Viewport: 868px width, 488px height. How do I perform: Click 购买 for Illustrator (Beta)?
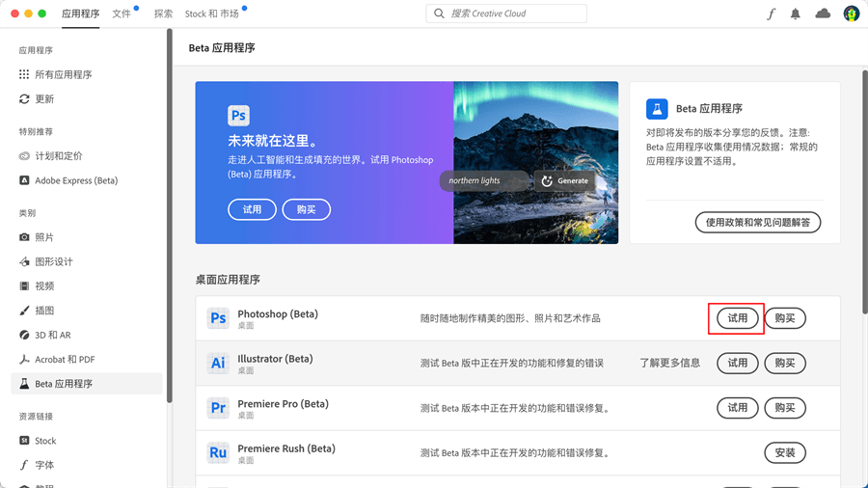click(x=785, y=363)
